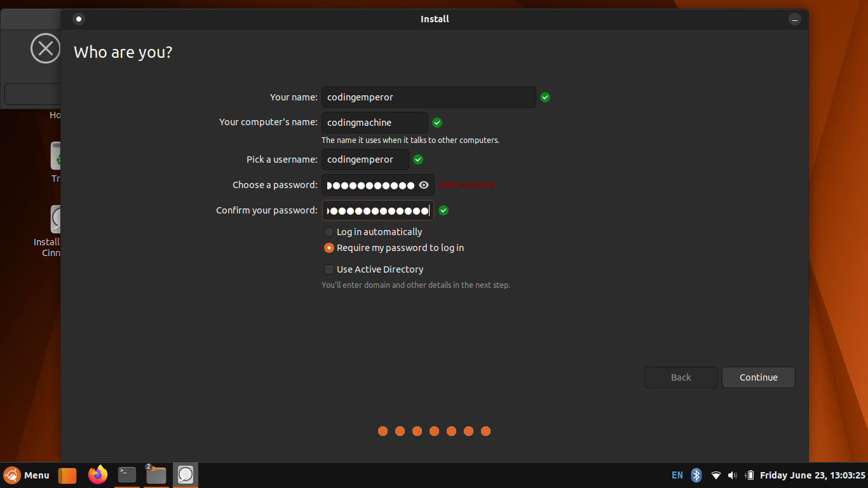Select Log in automatically option
This screenshot has width=868, height=488.
coord(373,232)
